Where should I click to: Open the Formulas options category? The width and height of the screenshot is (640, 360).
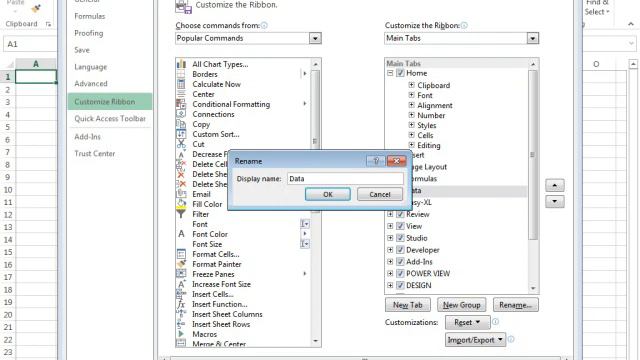point(90,16)
